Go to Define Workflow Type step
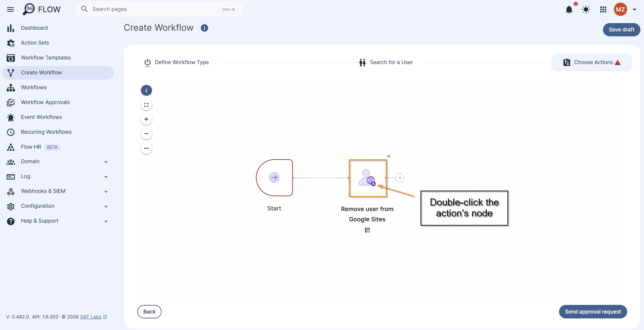644x330 pixels. pos(177,62)
